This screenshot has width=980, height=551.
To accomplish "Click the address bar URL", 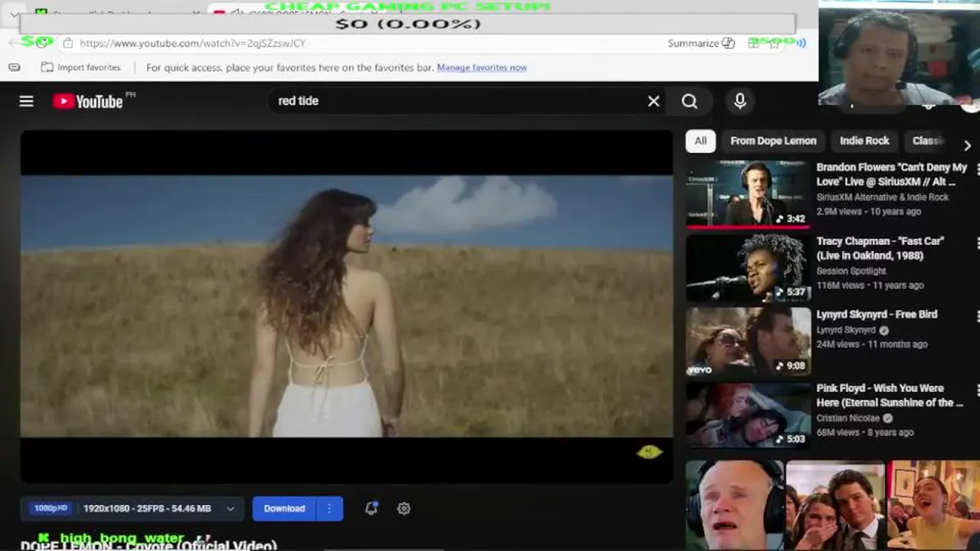I will pos(193,43).
